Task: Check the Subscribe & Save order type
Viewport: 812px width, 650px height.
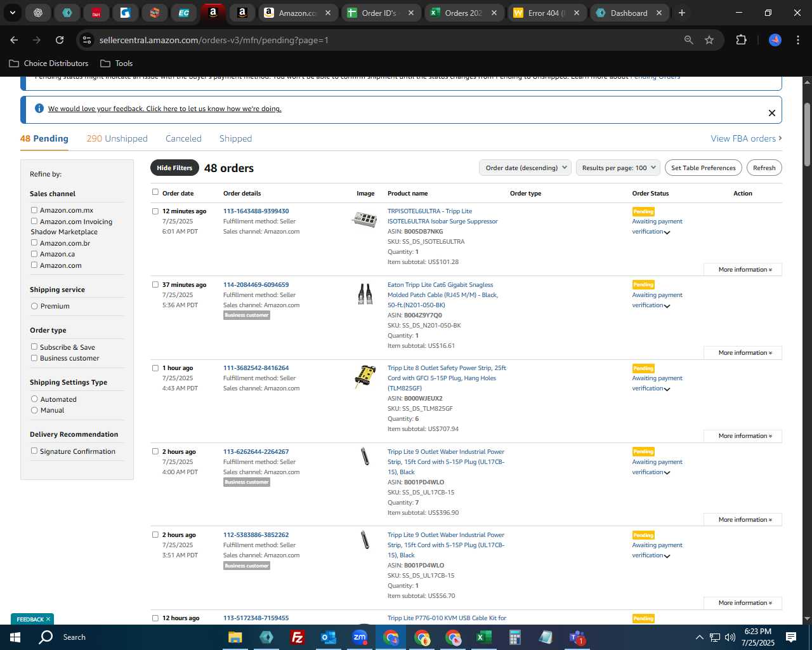Action: coord(34,347)
